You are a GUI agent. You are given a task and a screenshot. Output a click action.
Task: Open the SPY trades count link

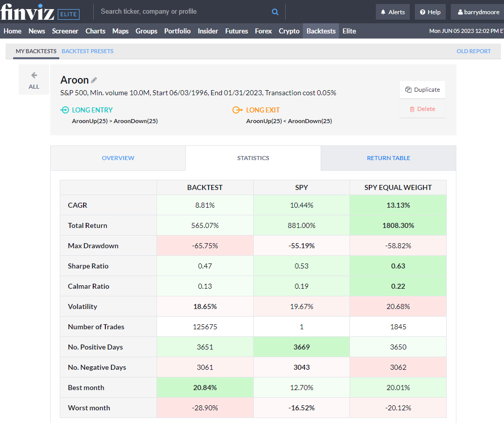click(x=301, y=326)
